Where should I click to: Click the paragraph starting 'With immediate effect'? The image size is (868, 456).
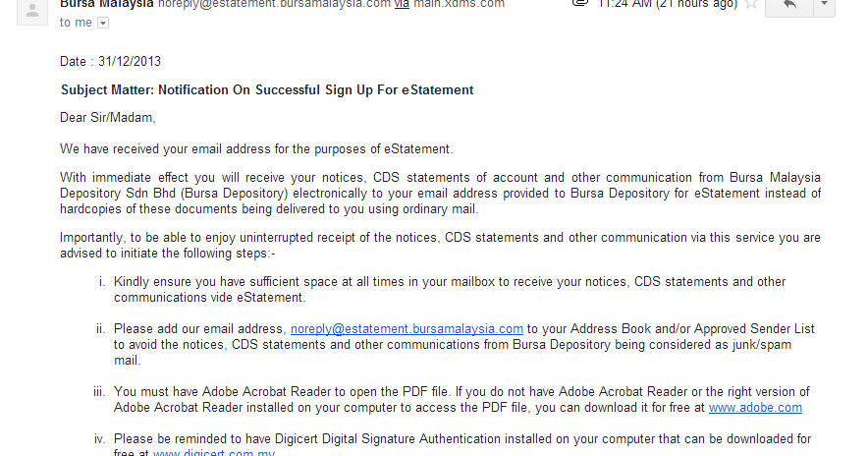pos(440,193)
